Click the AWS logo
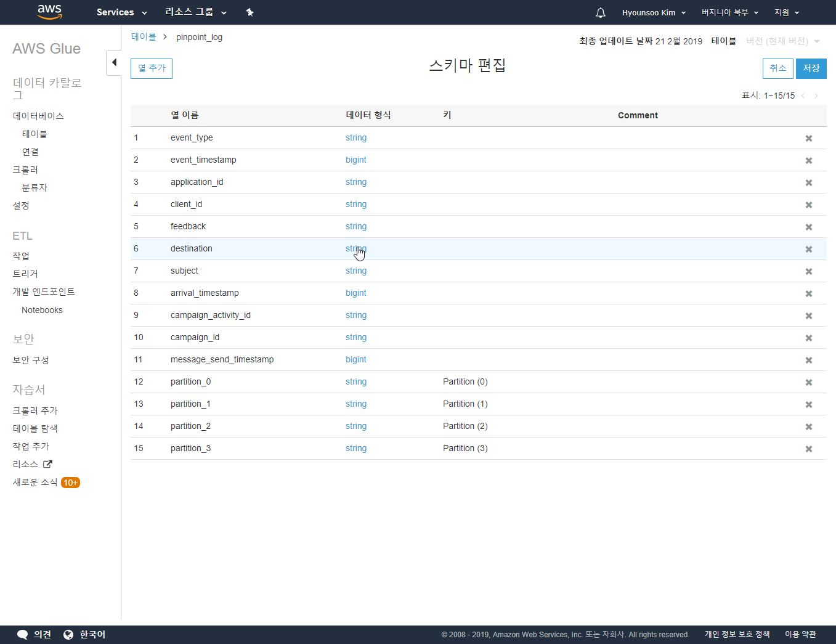Viewport: 836px width, 644px height. (x=50, y=12)
